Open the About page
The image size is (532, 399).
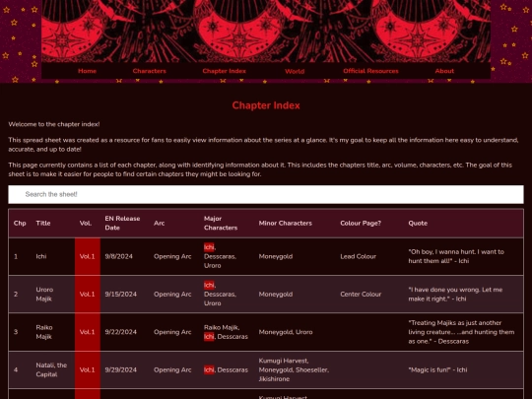coord(444,71)
